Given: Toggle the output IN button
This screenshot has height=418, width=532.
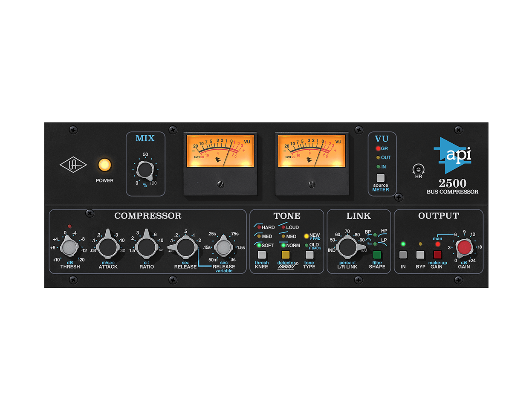Looking at the screenshot, I should point(403,255).
